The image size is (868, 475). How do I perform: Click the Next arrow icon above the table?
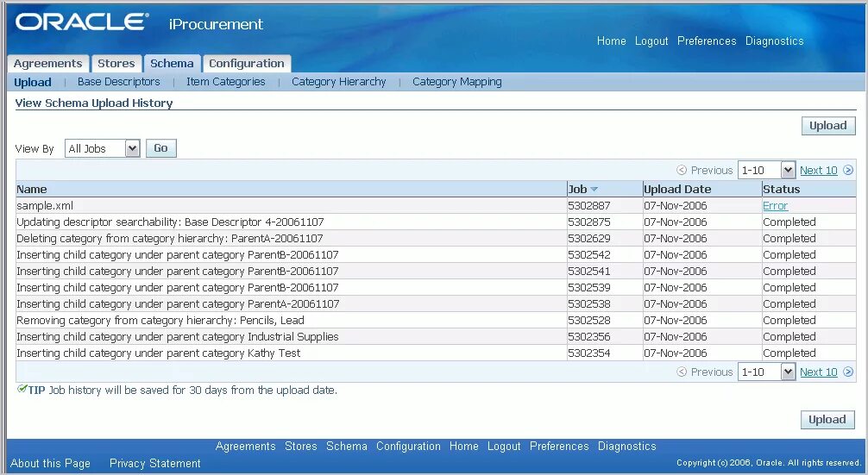(848, 171)
